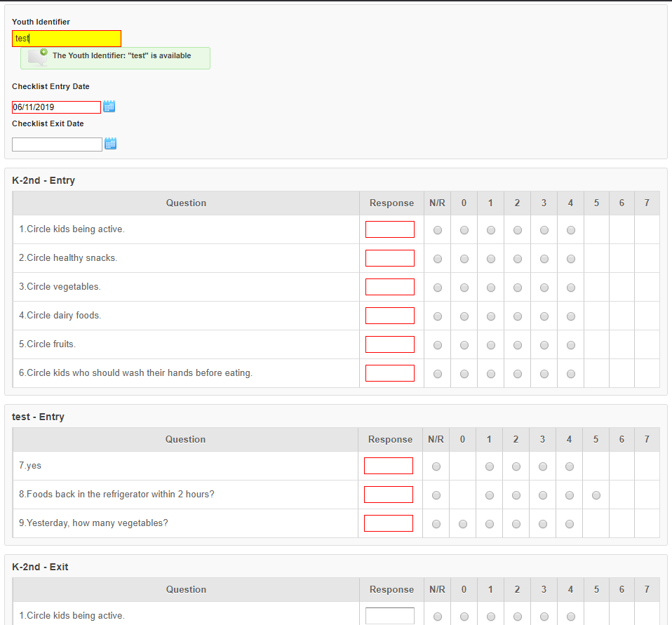Click the text 6.Circle kids who should wash their hands

click(x=135, y=373)
